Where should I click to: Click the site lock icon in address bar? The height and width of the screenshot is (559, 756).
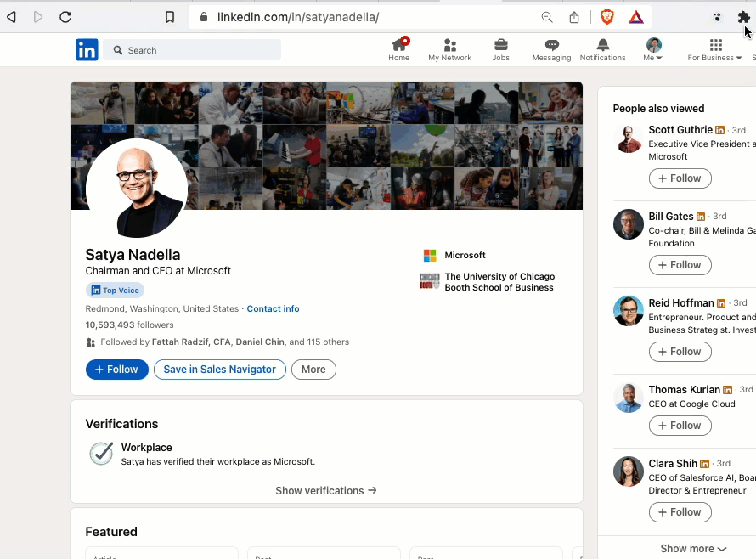[204, 17]
